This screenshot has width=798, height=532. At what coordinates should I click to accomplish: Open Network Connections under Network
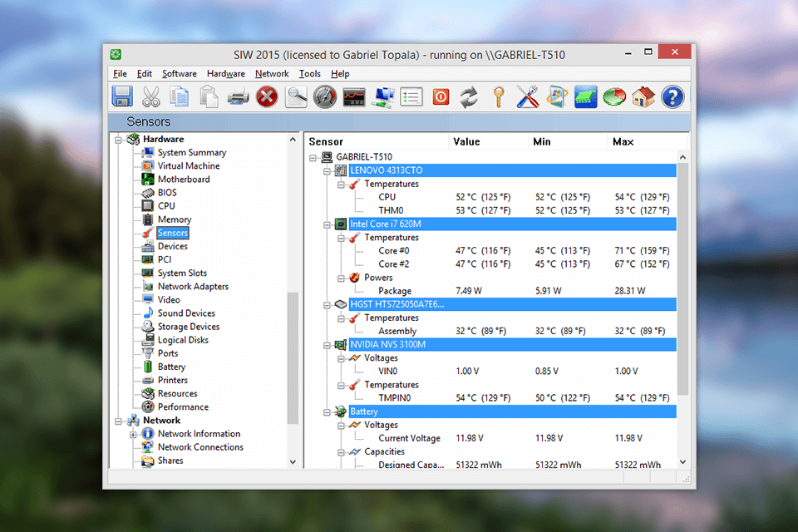tap(200, 446)
